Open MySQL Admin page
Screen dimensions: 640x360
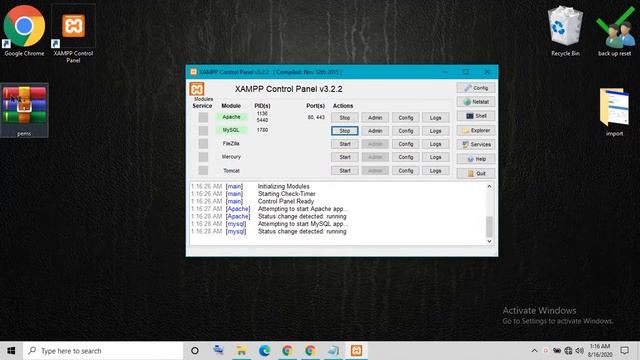point(375,131)
